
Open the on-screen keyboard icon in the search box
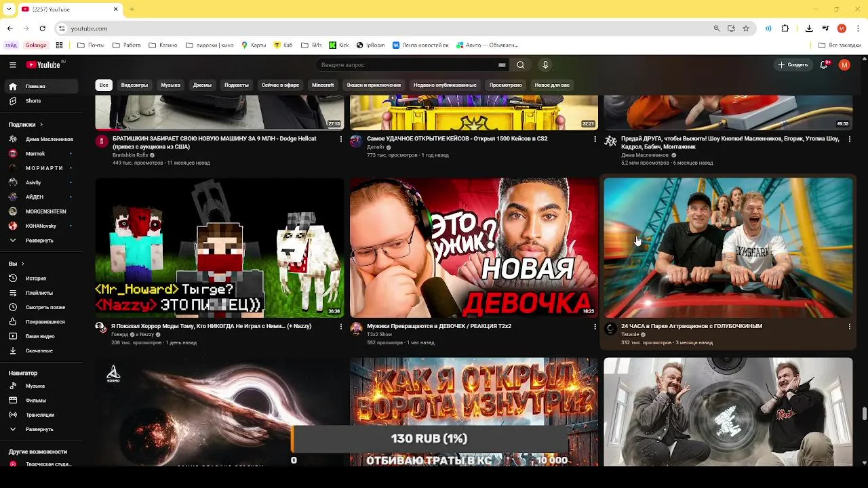(x=502, y=65)
